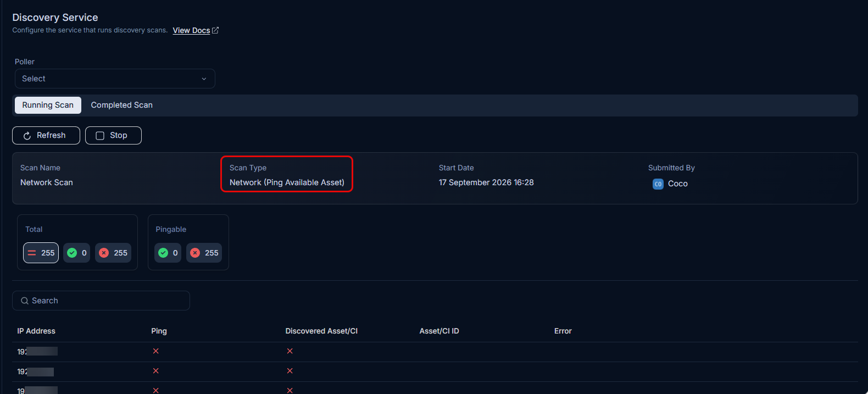
Task: Click the Asset/CI ID column header
Action: pos(439,331)
